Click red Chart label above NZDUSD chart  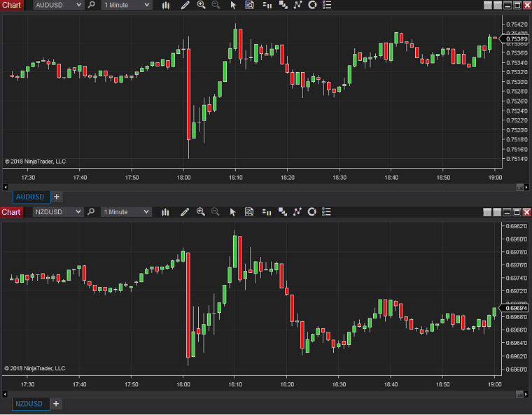(x=12, y=212)
